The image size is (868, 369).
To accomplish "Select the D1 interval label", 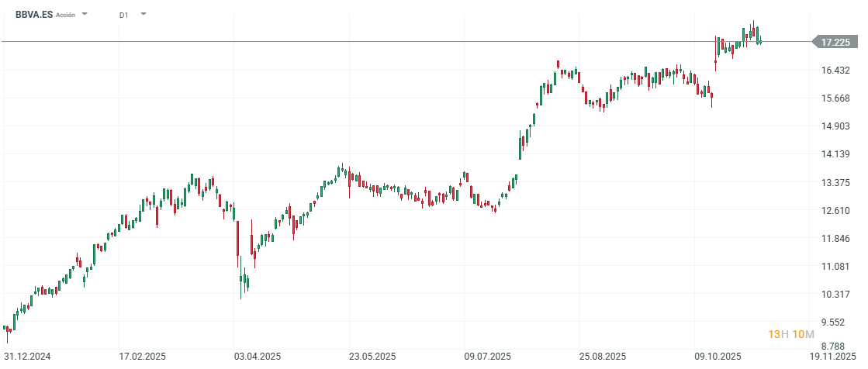I will (x=124, y=15).
